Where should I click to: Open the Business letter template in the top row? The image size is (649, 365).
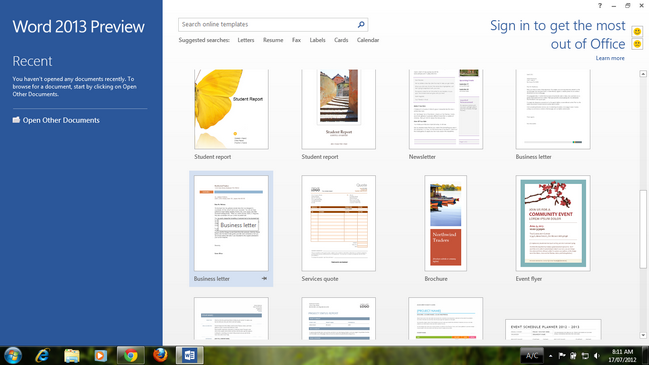pos(553,109)
